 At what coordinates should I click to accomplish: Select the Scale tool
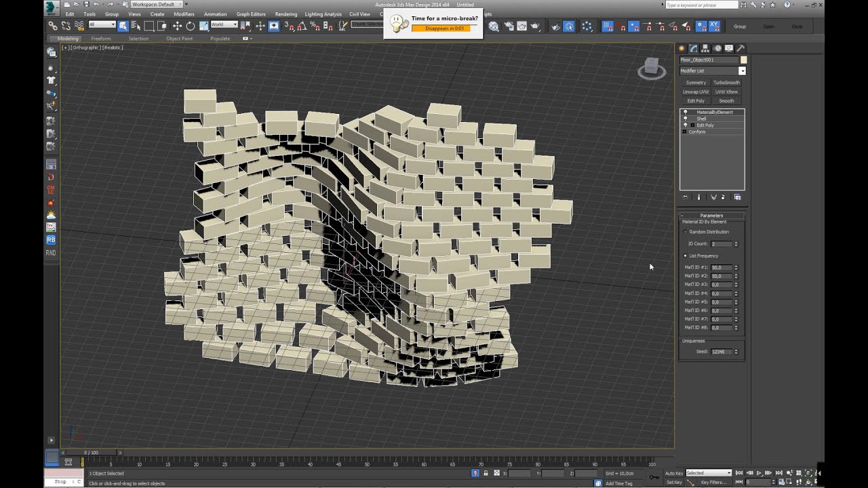203,26
